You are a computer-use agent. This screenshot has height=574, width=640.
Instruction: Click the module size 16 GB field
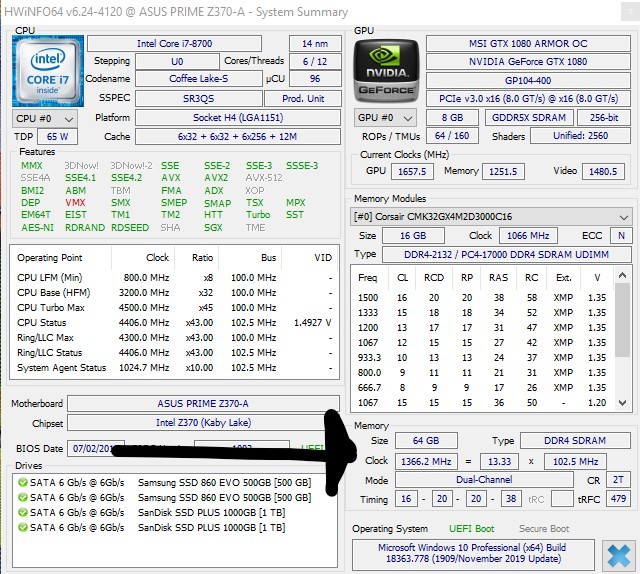[x=413, y=236]
